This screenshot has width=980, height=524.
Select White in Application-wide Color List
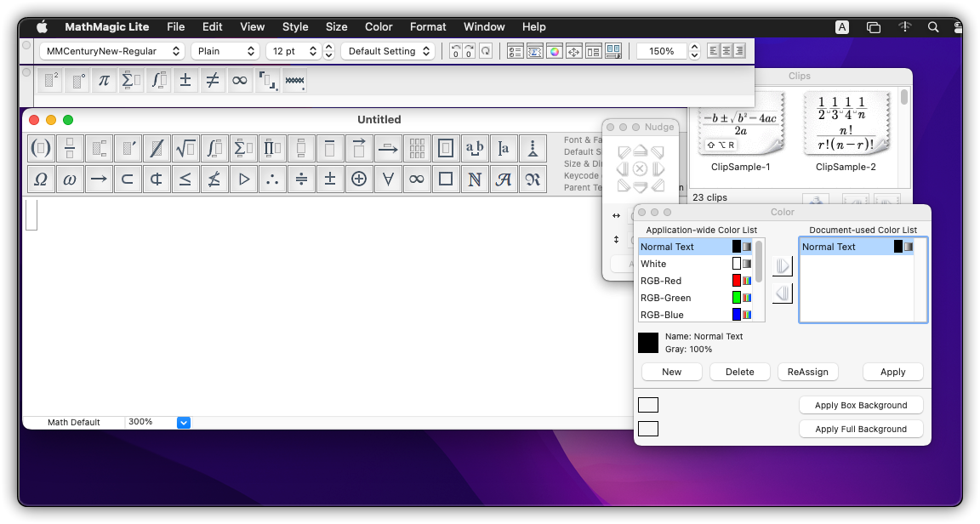696,264
